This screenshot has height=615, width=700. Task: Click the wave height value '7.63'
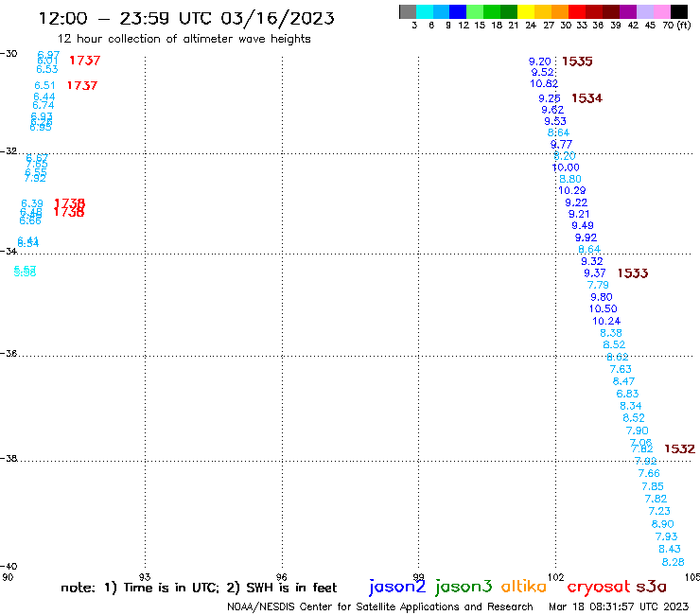(x=621, y=369)
